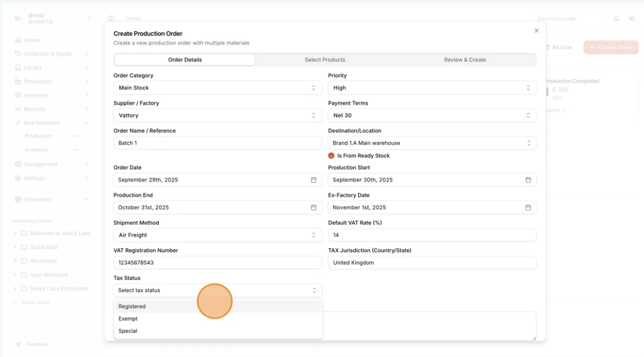Screen dimensions: 644x357
Task: Click the Raw Materials icon in the sidebar
Action: pos(18,123)
